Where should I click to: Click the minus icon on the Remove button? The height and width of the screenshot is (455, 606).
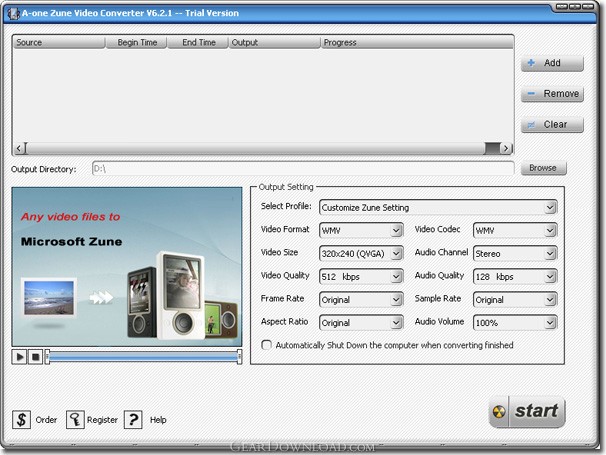tap(531, 94)
